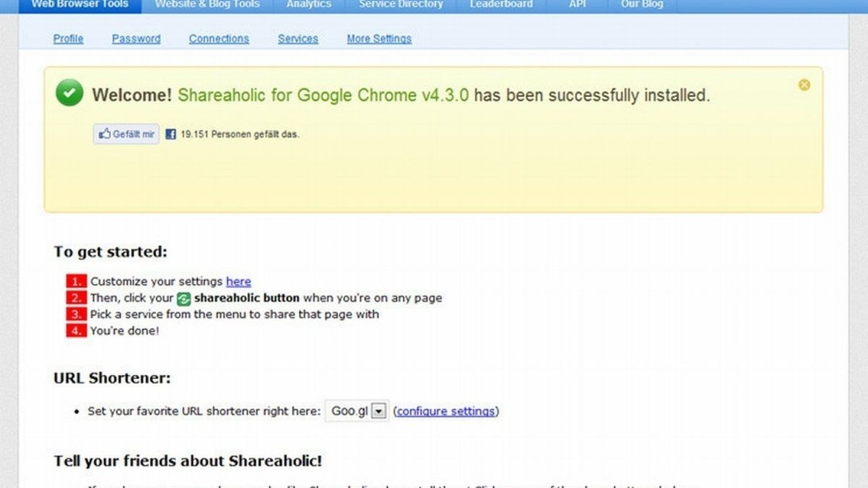This screenshot has height=488, width=868.
Task: Click "here" to customize your settings
Action: pyautogui.click(x=238, y=281)
